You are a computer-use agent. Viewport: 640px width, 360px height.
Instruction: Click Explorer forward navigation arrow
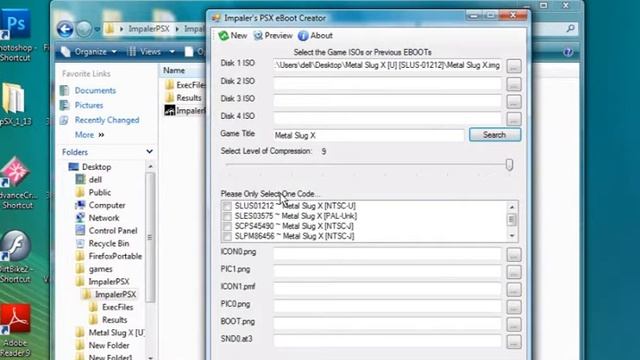tap(84, 29)
